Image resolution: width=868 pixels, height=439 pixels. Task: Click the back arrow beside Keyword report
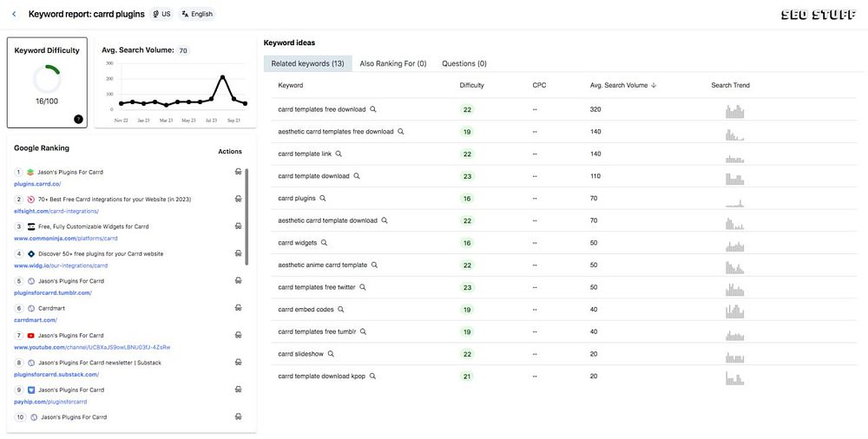pos(14,14)
